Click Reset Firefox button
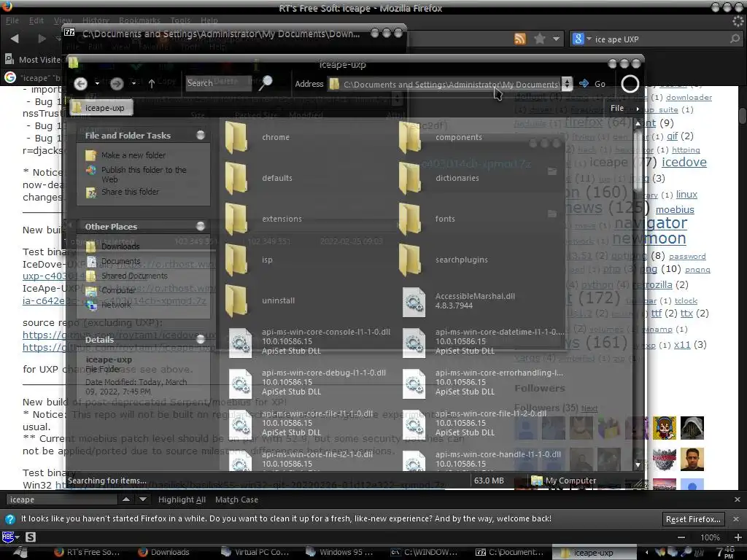The width and height of the screenshot is (747, 560). [693, 519]
